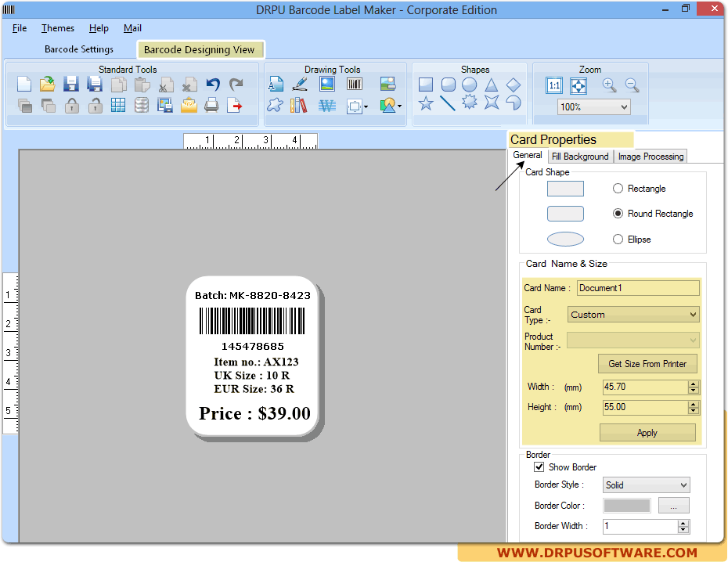The width and height of the screenshot is (728, 562).
Task: Select Ellipse card shape
Action: tap(618, 239)
